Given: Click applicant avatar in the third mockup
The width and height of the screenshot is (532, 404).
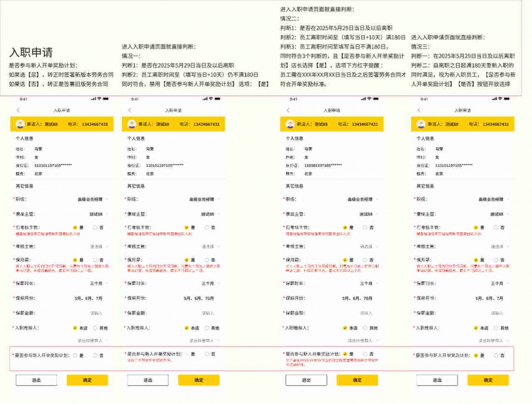Looking at the screenshot, I should point(290,124).
